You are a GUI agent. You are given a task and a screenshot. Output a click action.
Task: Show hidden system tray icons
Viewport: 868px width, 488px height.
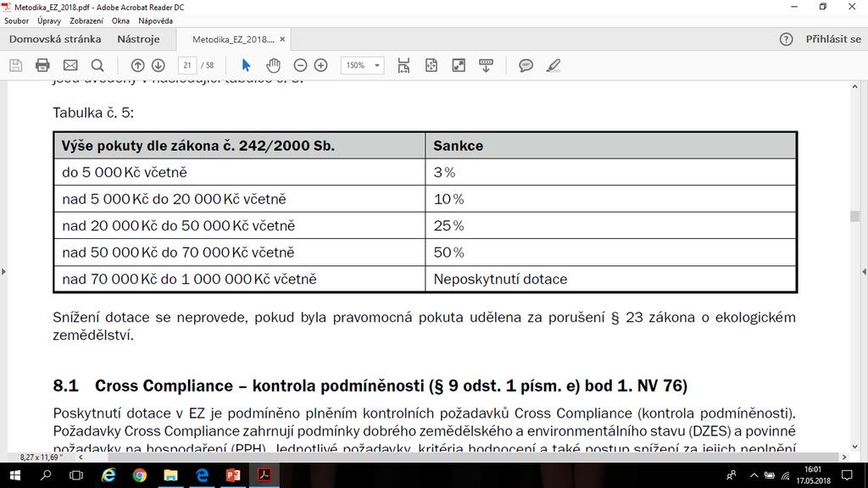754,475
